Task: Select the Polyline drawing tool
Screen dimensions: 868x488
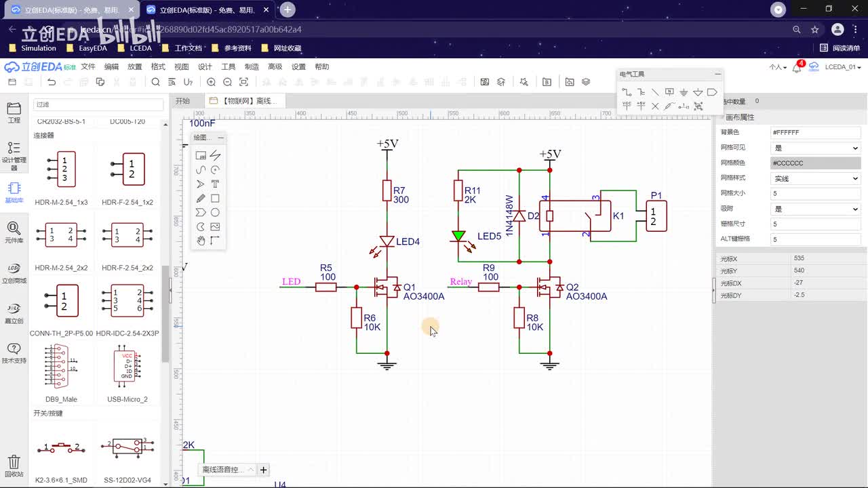Action: tap(215, 156)
